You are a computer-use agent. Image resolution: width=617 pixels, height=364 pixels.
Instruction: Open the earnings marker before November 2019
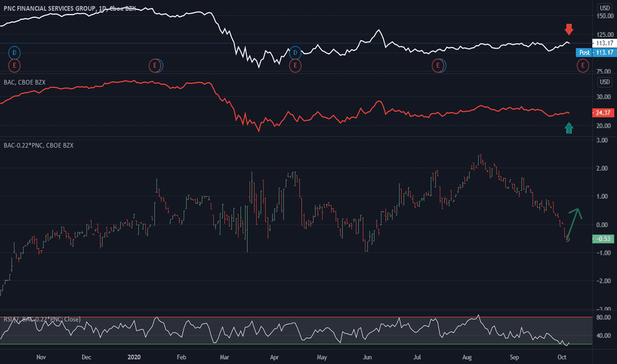[x=14, y=66]
